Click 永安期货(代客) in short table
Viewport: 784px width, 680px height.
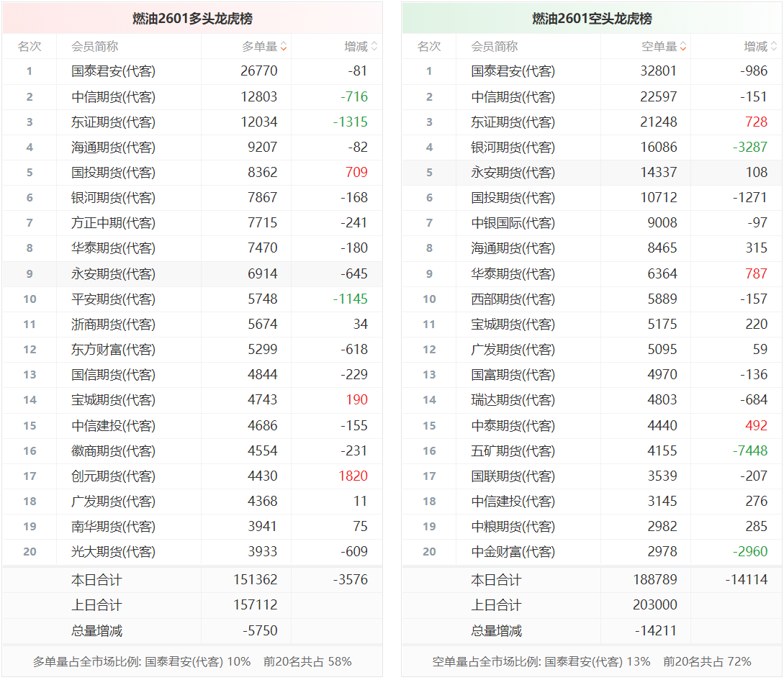click(513, 173)
